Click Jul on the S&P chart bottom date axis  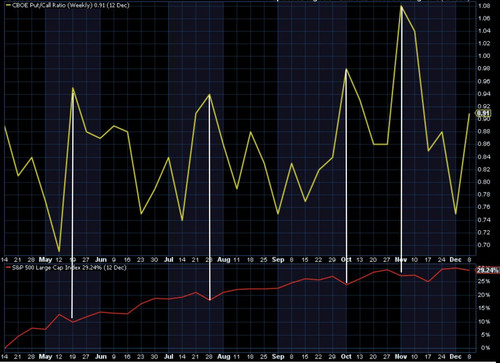click(169, 356)
